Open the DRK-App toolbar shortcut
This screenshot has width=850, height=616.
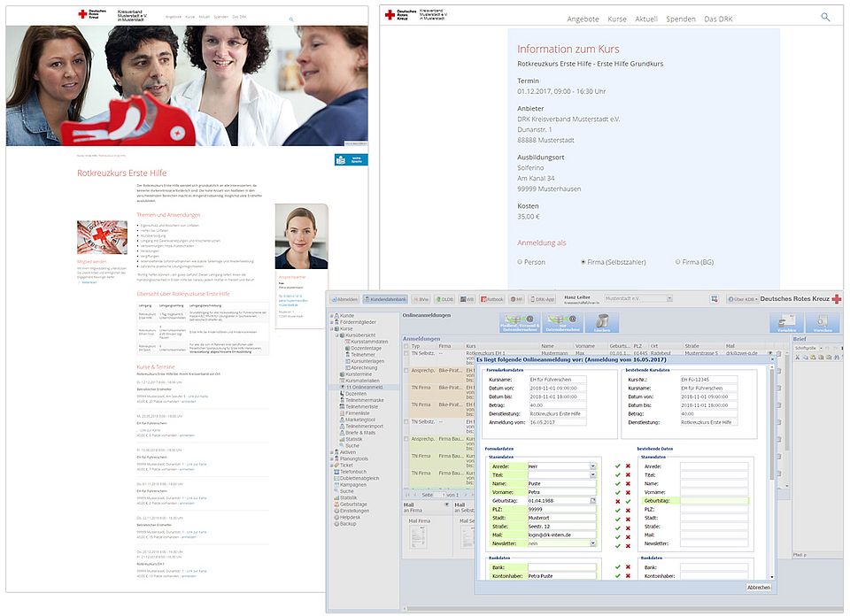pyautogui.click(x=545, y=299)
